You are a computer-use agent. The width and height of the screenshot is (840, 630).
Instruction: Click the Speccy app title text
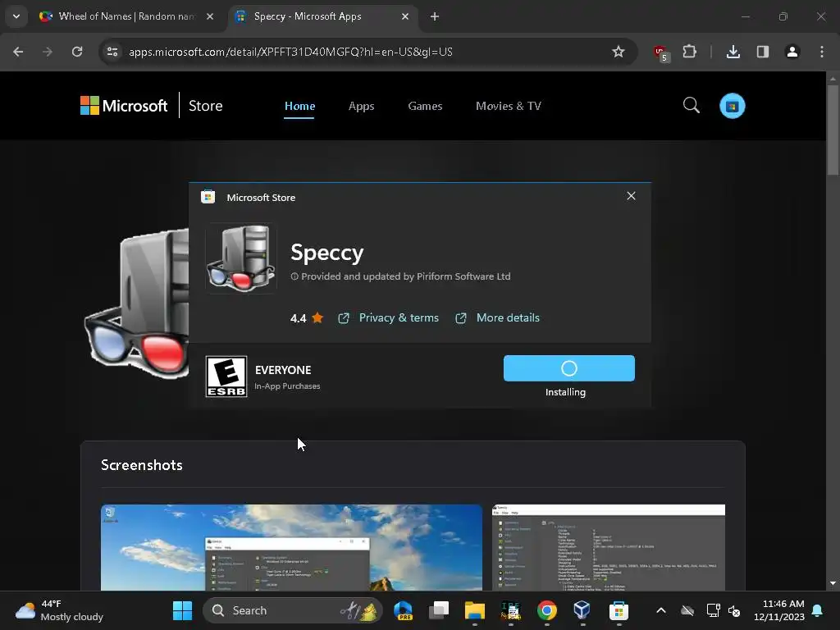click(326, 253)
